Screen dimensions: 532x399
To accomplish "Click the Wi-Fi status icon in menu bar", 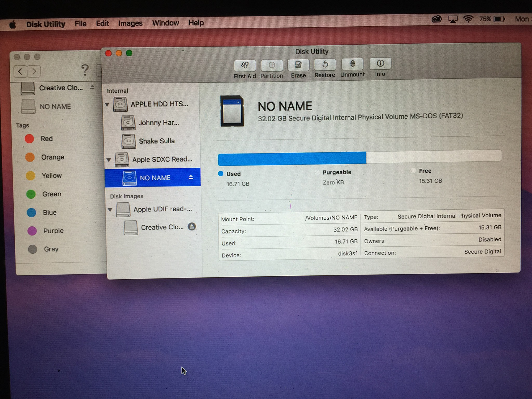I will [468, 19].
